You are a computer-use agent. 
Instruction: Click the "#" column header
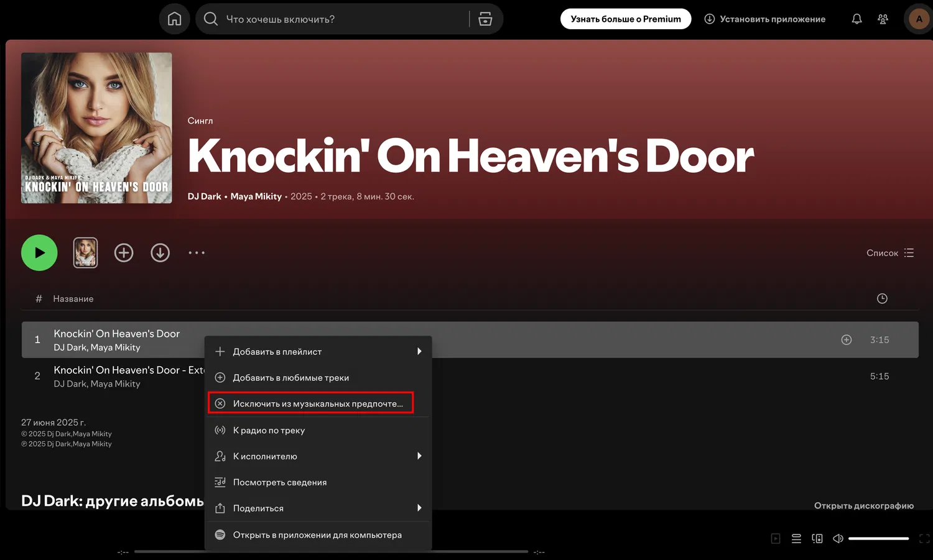pyautogui.click(x=39, y=299)
